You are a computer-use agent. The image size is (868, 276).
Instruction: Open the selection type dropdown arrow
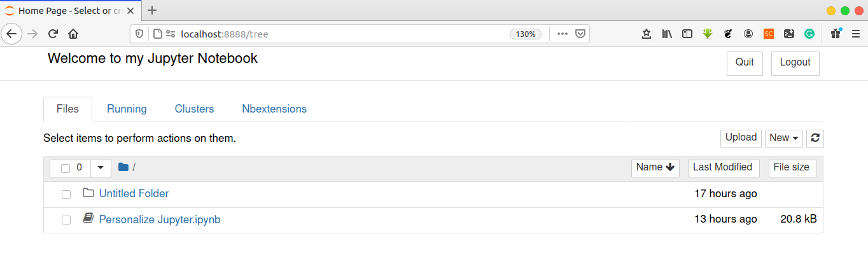click(101, 168)
